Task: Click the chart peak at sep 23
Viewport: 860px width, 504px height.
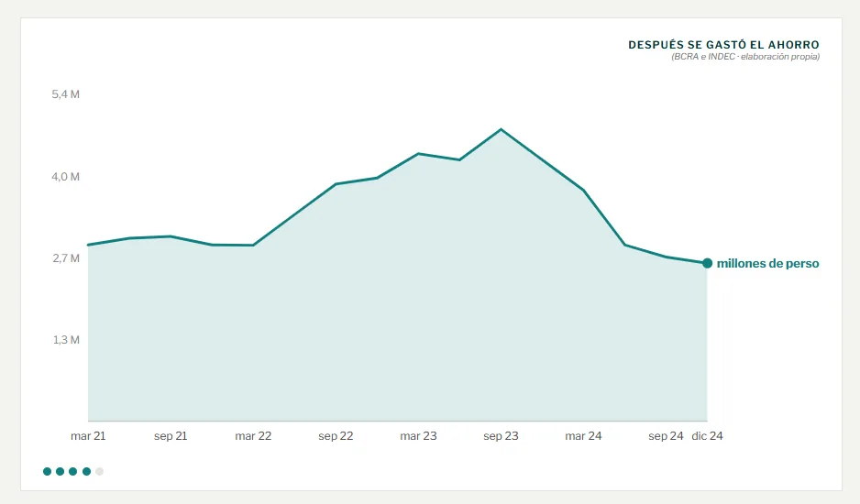Action: [x=501, y=129]
